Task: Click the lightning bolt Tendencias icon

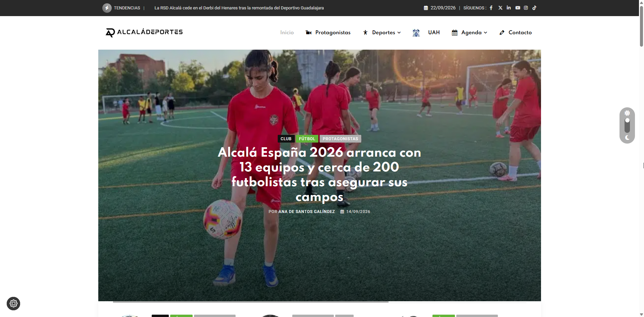Action: tap(107, 8)
